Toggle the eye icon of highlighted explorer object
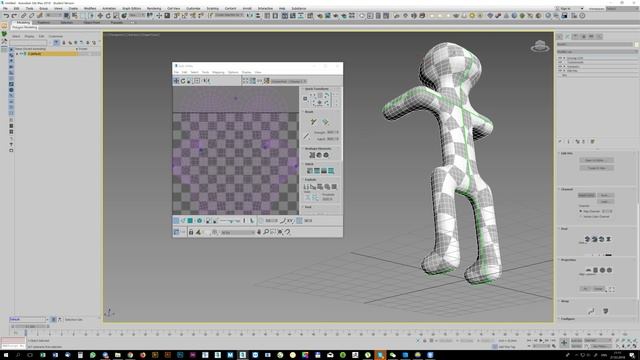Screen dimensions: 640x360 click(x=21, y=53)
